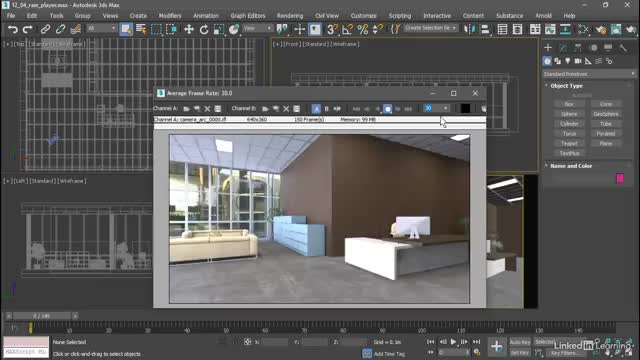640x360 pixels.
Task: Open Channel A file in RAM Player
Action: click(187, 109)
